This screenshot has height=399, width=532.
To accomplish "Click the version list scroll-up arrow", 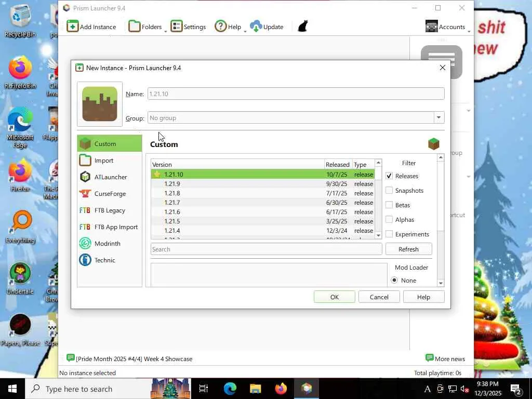I will [x=378, y=163].
